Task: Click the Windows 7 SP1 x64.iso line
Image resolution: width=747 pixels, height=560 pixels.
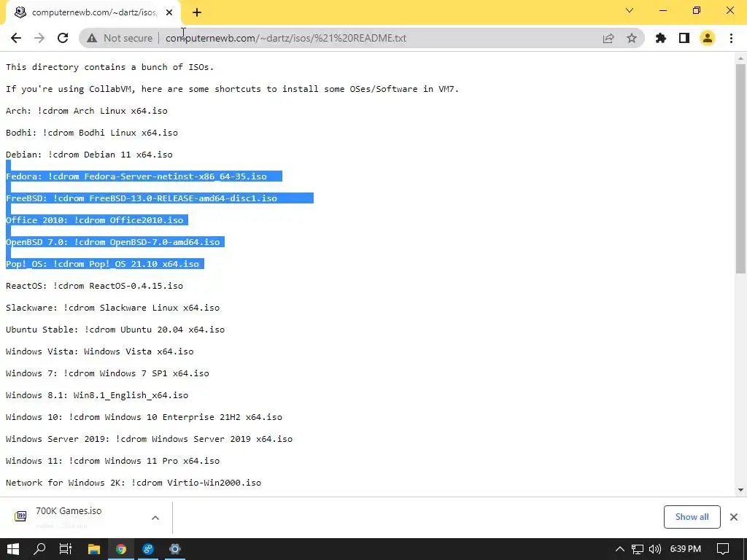Action: (x=107, y=374)
